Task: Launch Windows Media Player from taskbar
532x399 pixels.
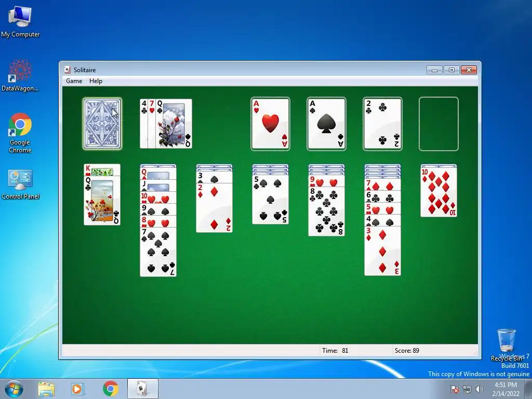Action: (78, 389)
